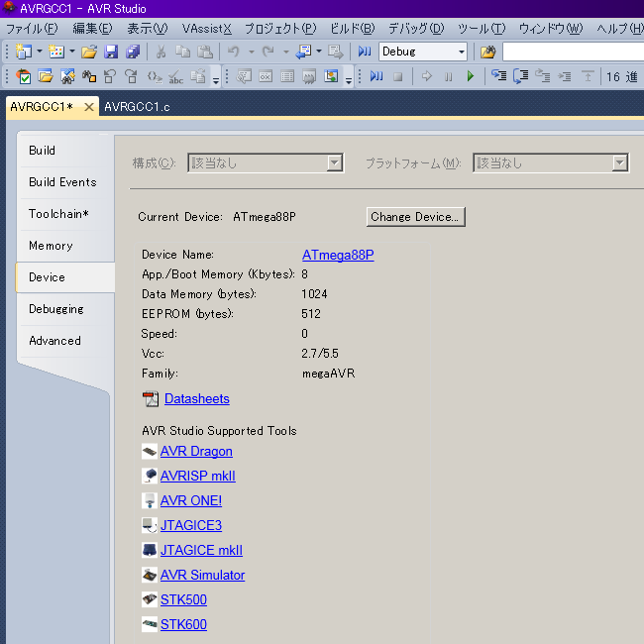Viewport: 644px width, 644px height.
Task: Click the Change Device... button
Action: tap(416, 216)
